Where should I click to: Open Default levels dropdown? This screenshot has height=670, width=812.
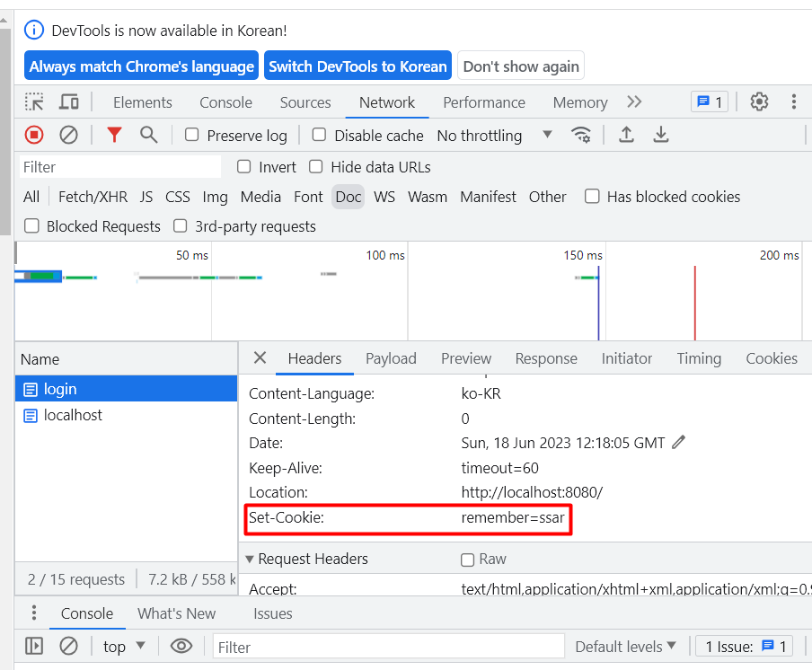click(x=625, y=646)
